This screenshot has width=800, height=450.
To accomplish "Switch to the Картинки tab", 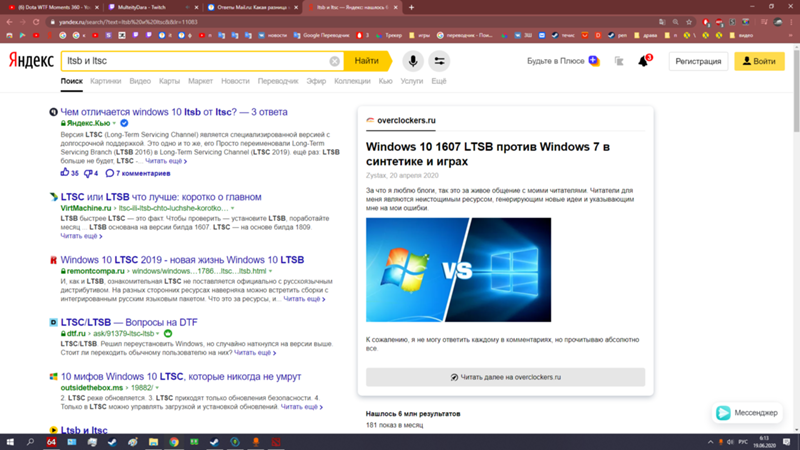I will [106, 81].
